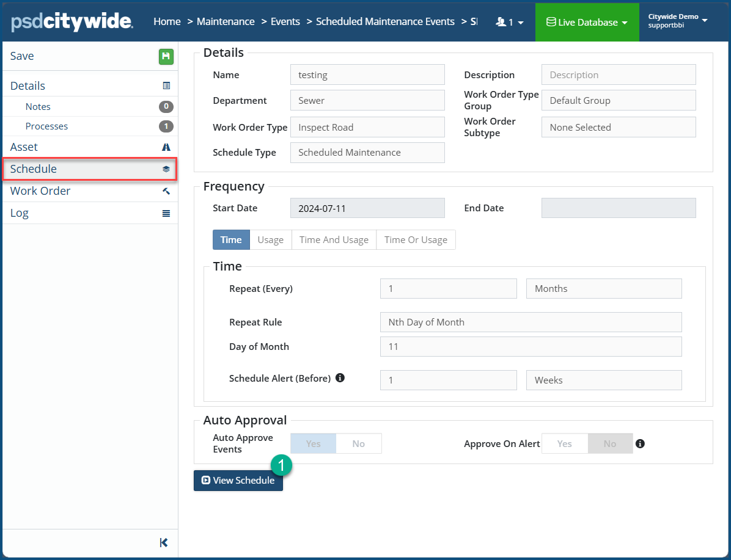Go to Maintenance in the breadcrumb
The image size is (731, 560).
tap(226, 21)
